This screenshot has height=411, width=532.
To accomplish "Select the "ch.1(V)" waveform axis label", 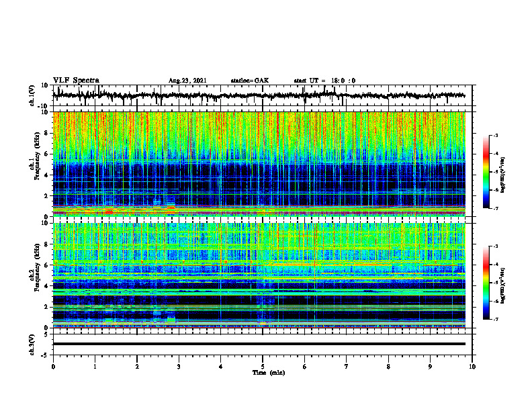I will pos(32,95).
